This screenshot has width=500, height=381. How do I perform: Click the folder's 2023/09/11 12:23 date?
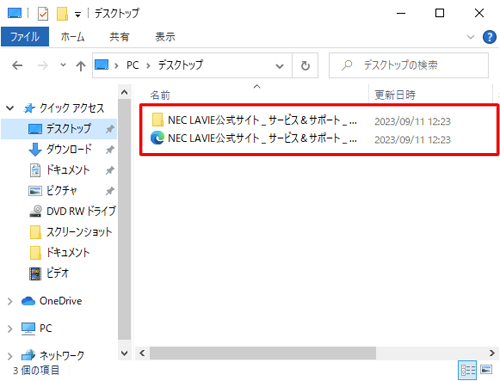tap(412, 121)
